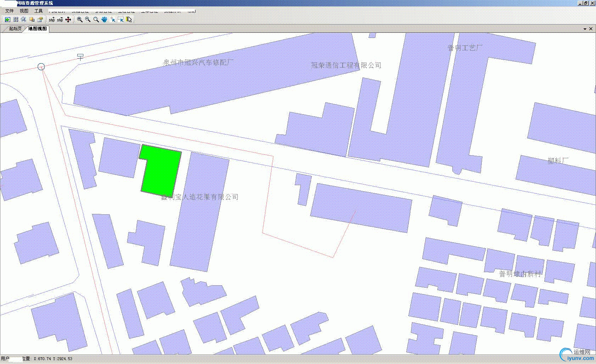
Task: Open the 文件 menu
Action: [x=9, y=11]
